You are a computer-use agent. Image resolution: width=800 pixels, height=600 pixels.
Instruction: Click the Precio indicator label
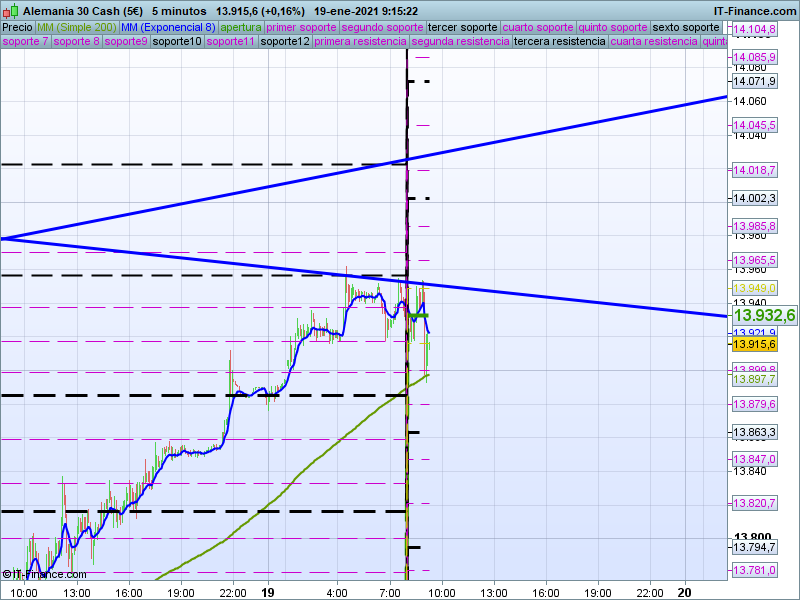(17, 27)
